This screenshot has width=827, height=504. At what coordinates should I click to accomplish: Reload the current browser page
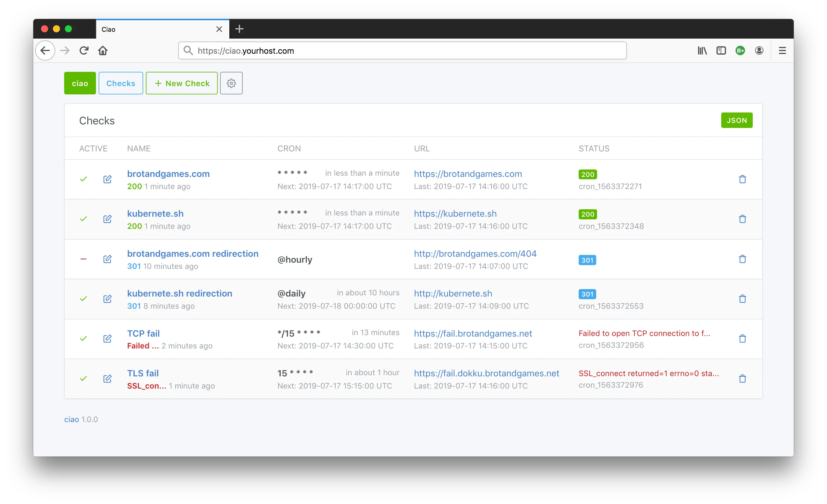tap(84, 51)
